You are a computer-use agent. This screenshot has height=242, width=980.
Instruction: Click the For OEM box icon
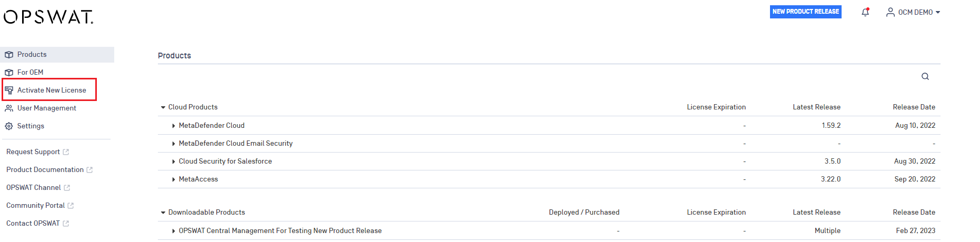(9, 73)
